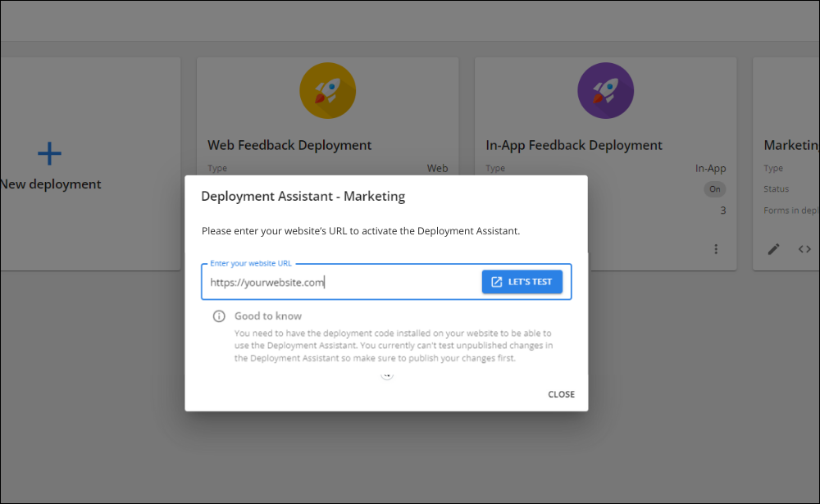
Task: Open the In-App Feedback Deployment title
Action: pos(573,144)
